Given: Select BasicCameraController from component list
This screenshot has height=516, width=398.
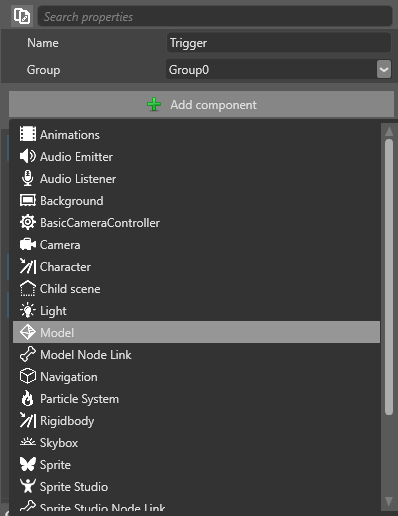Looking at the screenshot, I should point(196,223).
